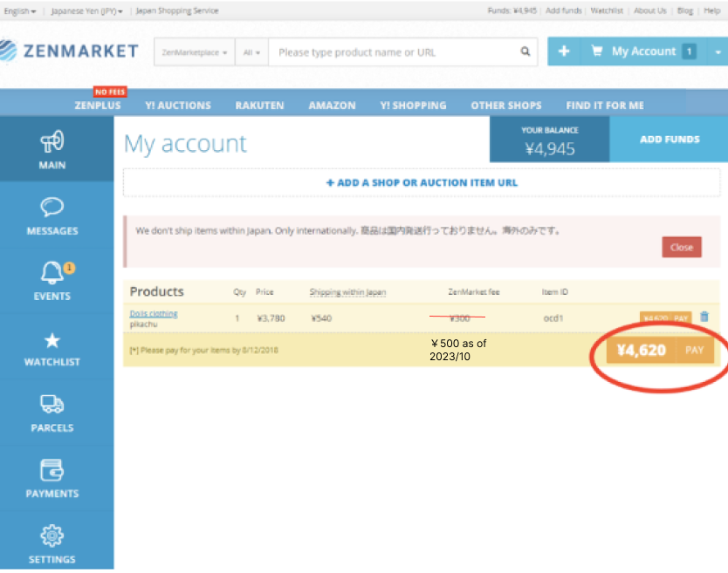This screenshot has width=728, height=573.
Task: Open Settings gear icon in sidebar
Action: click(52, 535)
